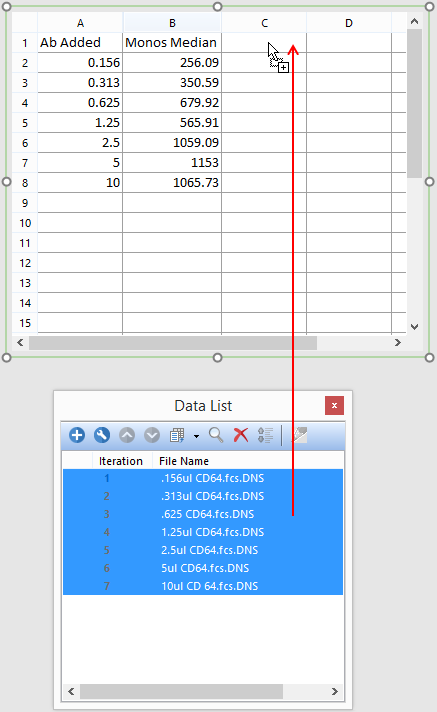Image resolution: width=437 pixels, height=712 pixels.
Task: Click the cell containing 256.09
Action: (x=172, y=63)
